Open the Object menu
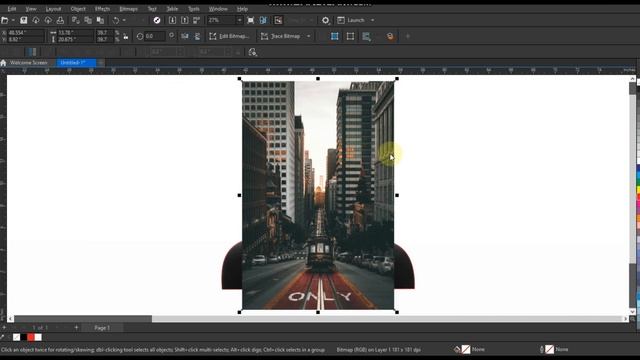The image size is (640, 360). tap(78, 9)
